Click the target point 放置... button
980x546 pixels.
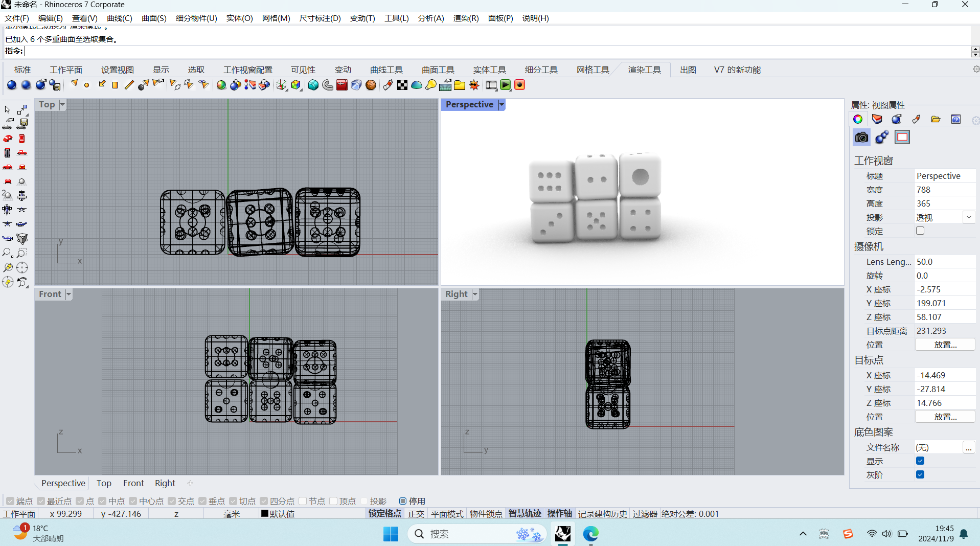click(945, 417)
